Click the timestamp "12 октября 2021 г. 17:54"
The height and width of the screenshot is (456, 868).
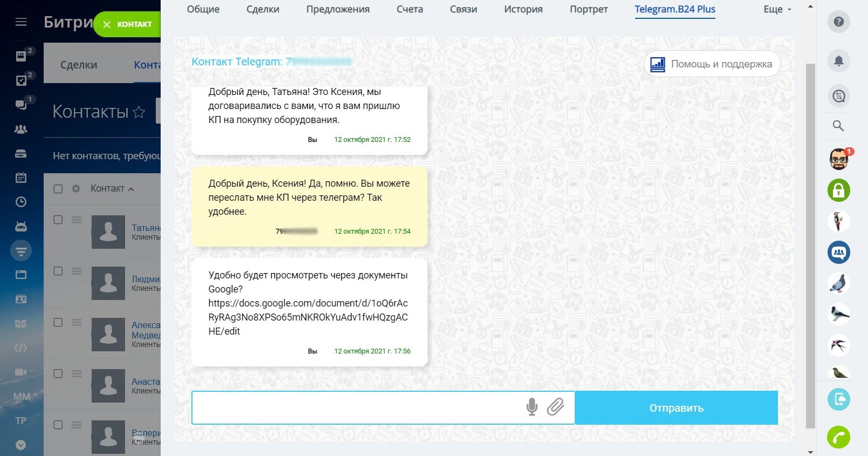coord(373,232)
